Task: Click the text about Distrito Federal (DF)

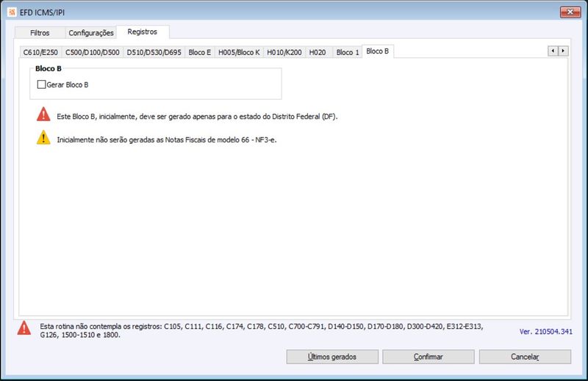Action: click(x=197, y=117)
